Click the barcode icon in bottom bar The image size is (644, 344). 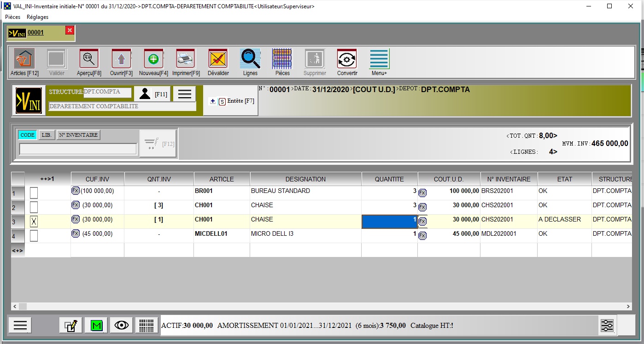coord(147,325)
